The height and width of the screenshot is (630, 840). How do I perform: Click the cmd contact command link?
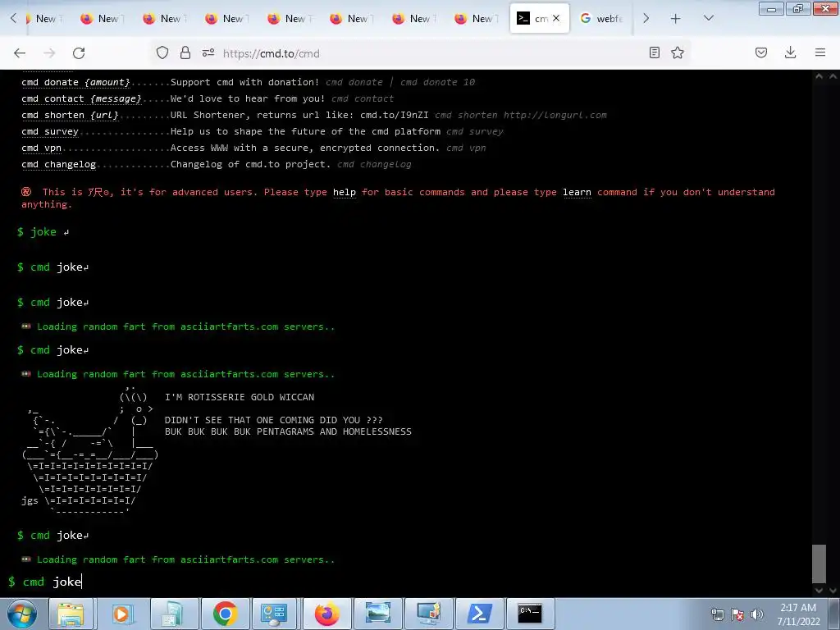click(x=81, y=99)
